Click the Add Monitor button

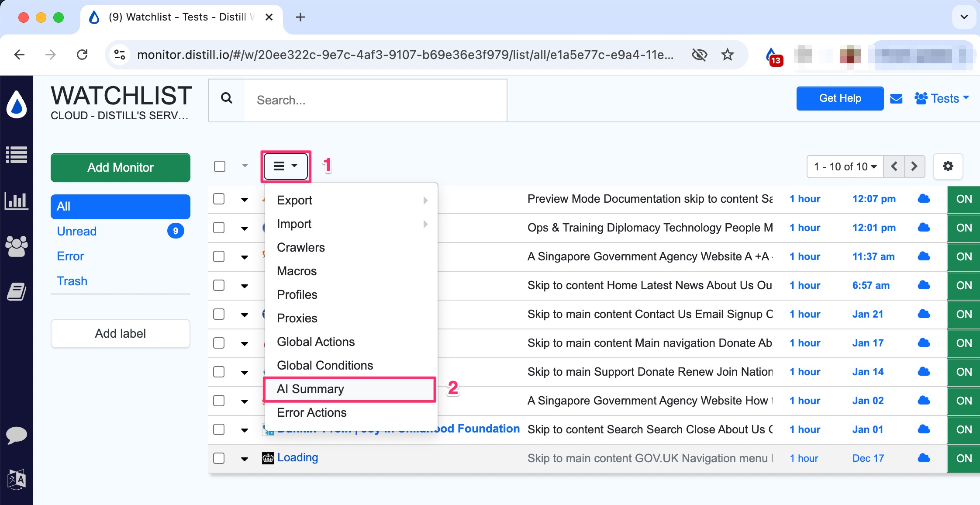[121, 167]
